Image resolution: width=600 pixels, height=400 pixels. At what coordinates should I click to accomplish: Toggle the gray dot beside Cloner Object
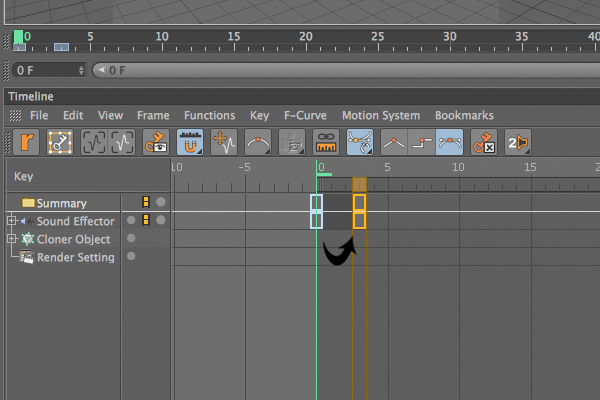131,238
